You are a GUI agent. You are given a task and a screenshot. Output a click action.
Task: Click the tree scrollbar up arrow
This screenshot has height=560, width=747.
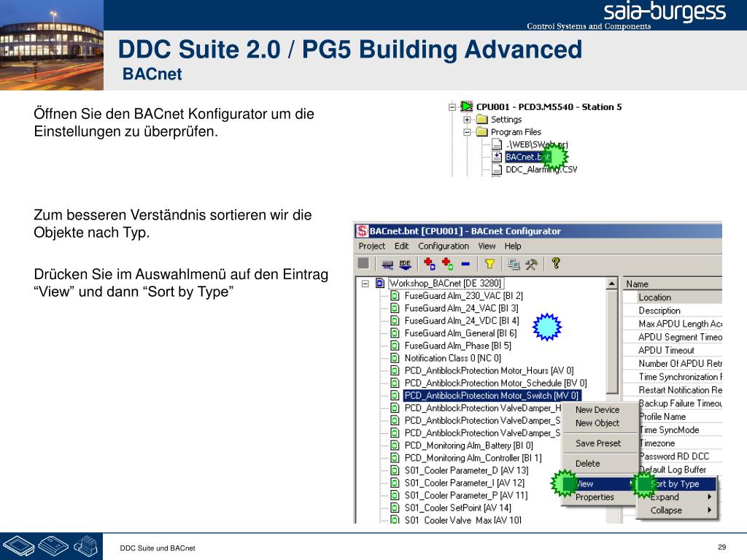coord(612,284)
